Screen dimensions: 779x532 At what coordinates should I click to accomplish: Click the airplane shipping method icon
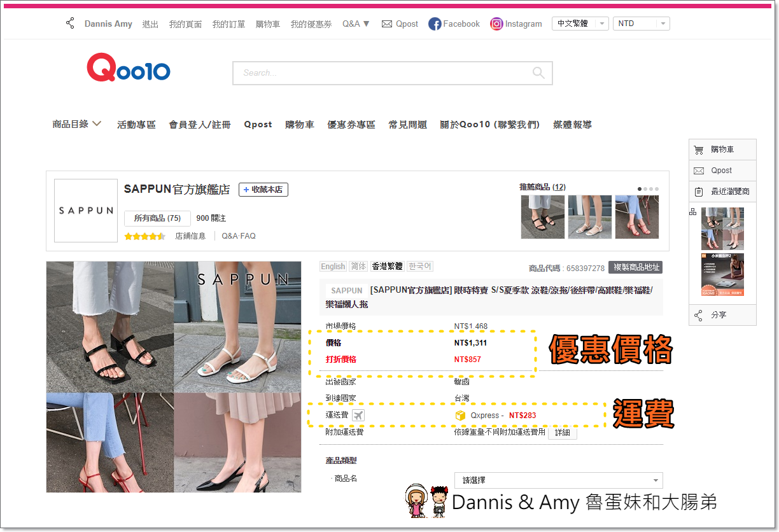(x=358, y=416)
